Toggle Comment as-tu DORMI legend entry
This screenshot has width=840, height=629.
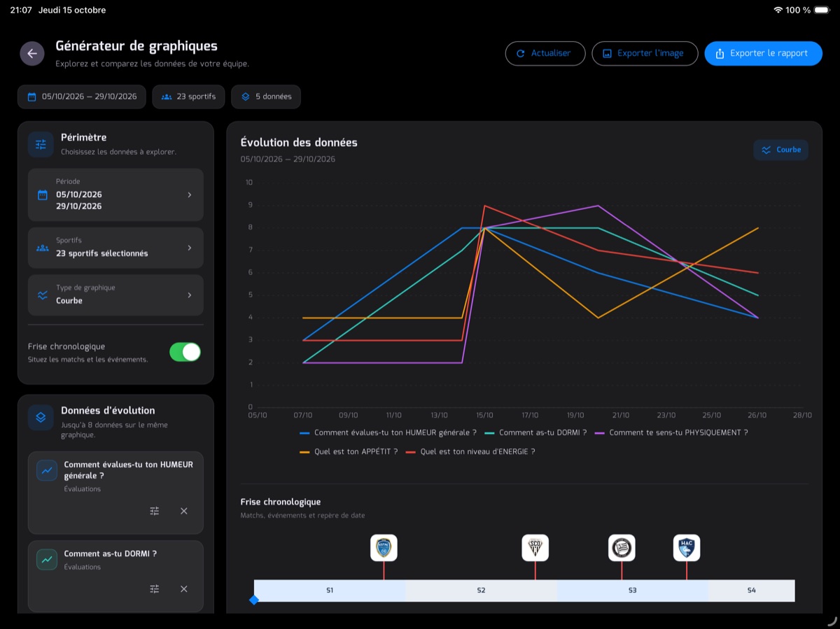pos(535,432)
